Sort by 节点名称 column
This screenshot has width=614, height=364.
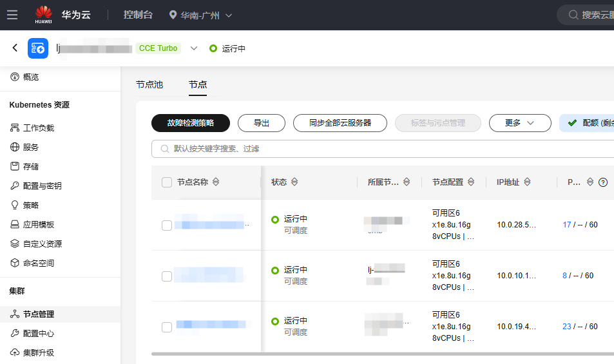click(x=216, y=182)
